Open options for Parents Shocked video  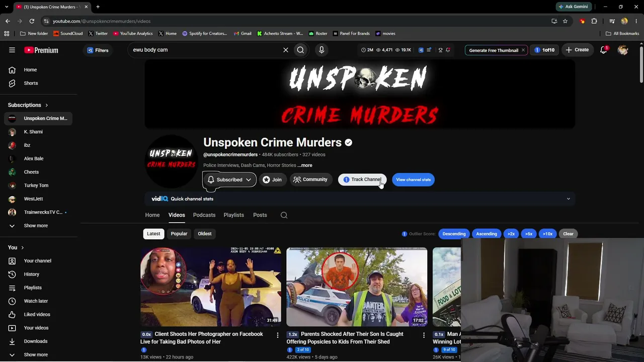pyautogui.click(x=424, y=335)
